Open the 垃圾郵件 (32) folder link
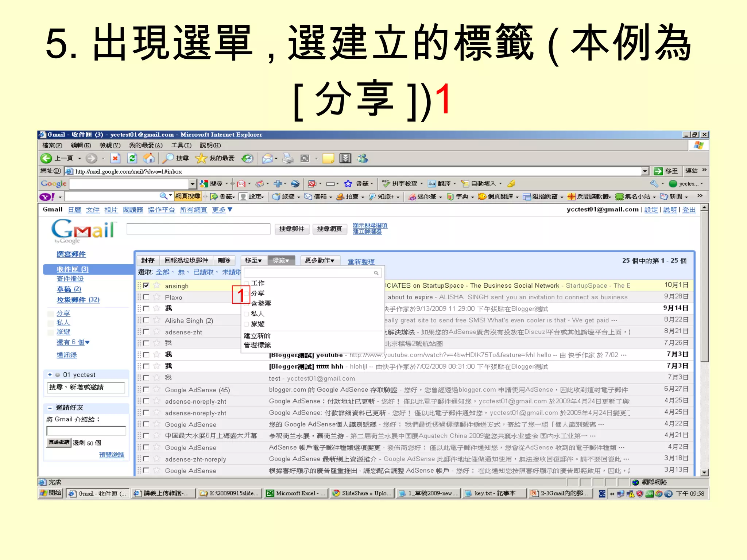 (x=78, y=300)
